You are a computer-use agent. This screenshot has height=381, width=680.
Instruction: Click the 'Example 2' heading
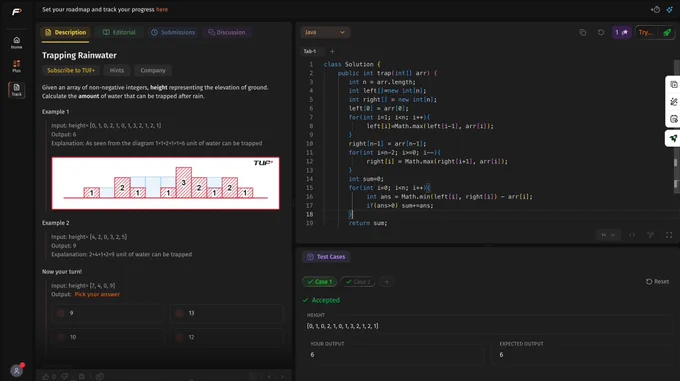(56, 223)
